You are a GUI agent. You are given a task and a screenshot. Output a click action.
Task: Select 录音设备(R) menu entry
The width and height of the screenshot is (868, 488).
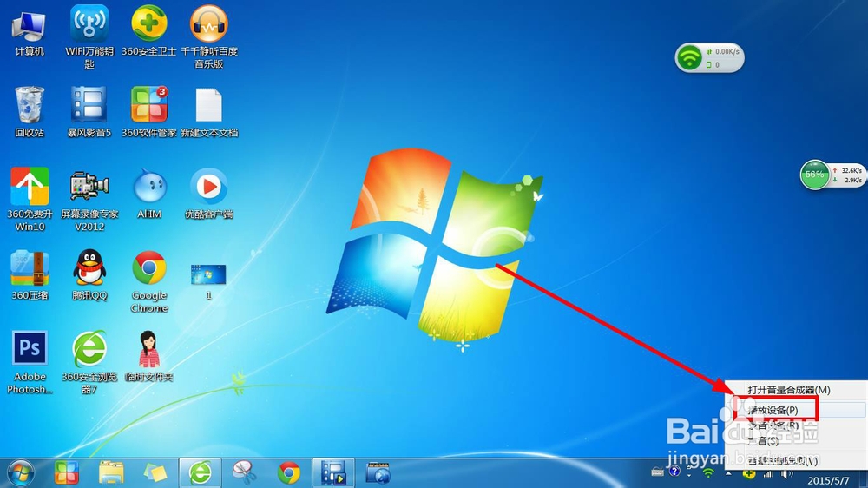point(795,425)
